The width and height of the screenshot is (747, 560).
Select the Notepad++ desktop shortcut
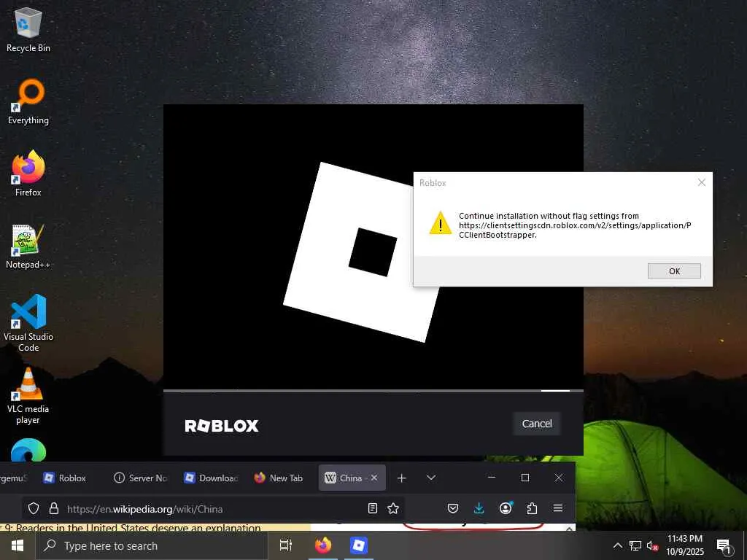28,246
